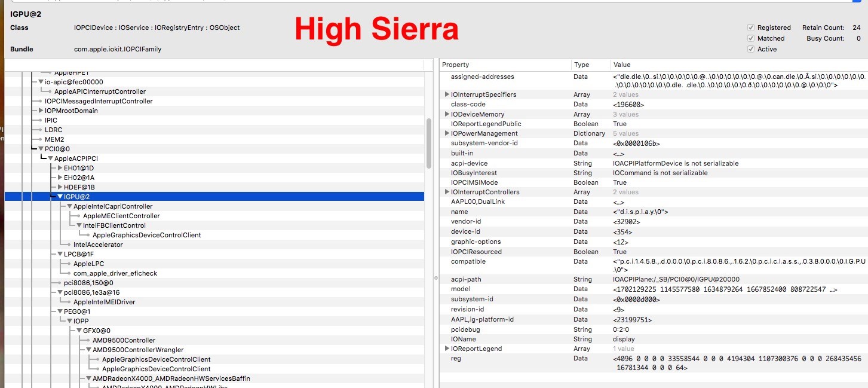Select AppleIntelMEIDriver entry

[x=104, y=302]
